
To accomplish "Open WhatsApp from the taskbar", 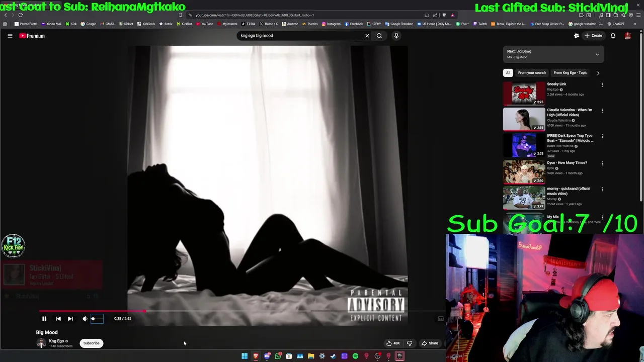I will pyautogui.click(x=278, y=356).
